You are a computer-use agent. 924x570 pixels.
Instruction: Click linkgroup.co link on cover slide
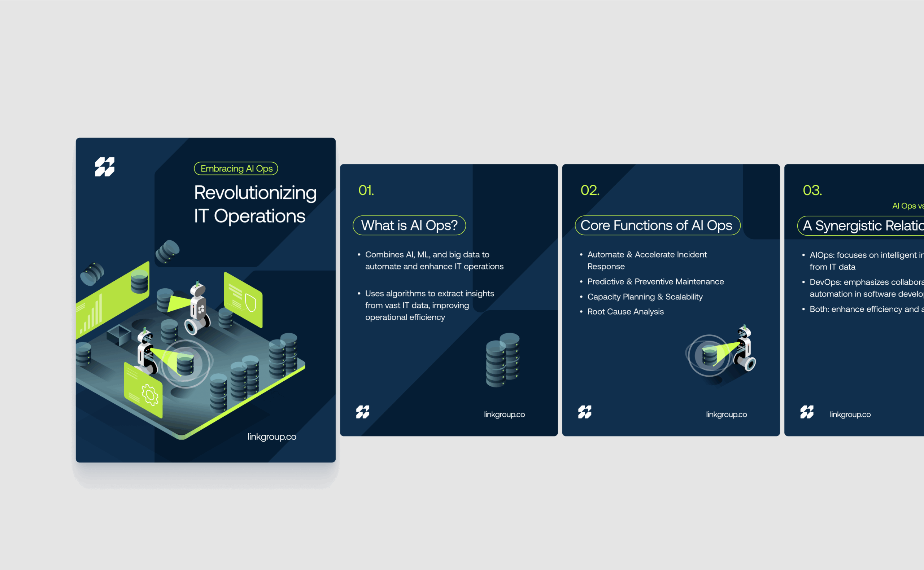[271, 437]
